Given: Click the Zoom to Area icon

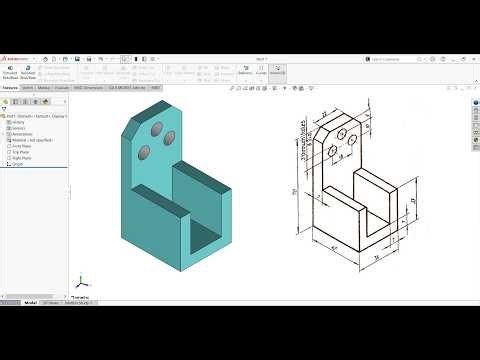Looking at the screenshot, I should click(x=239, y=88).
